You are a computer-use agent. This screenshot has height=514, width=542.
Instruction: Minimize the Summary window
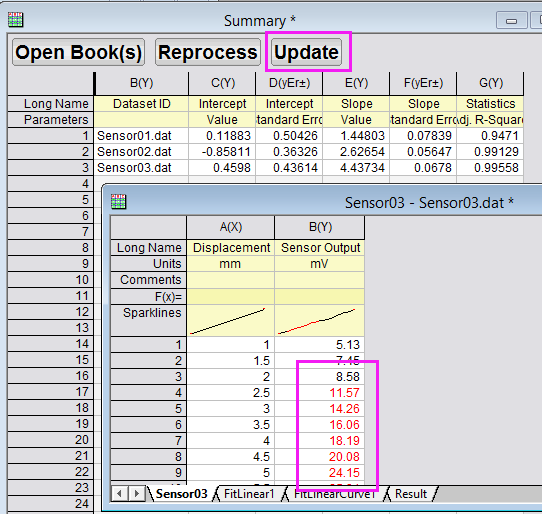512,21
